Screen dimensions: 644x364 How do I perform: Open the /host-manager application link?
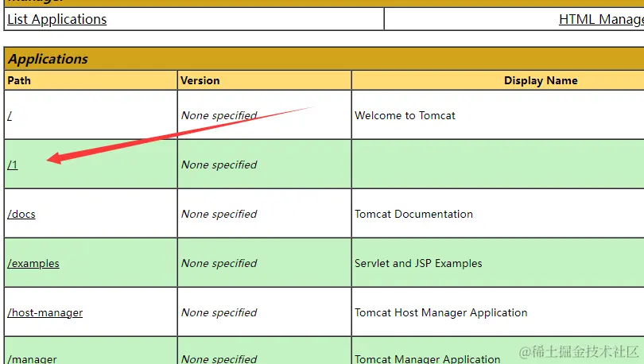coord(45,312)
